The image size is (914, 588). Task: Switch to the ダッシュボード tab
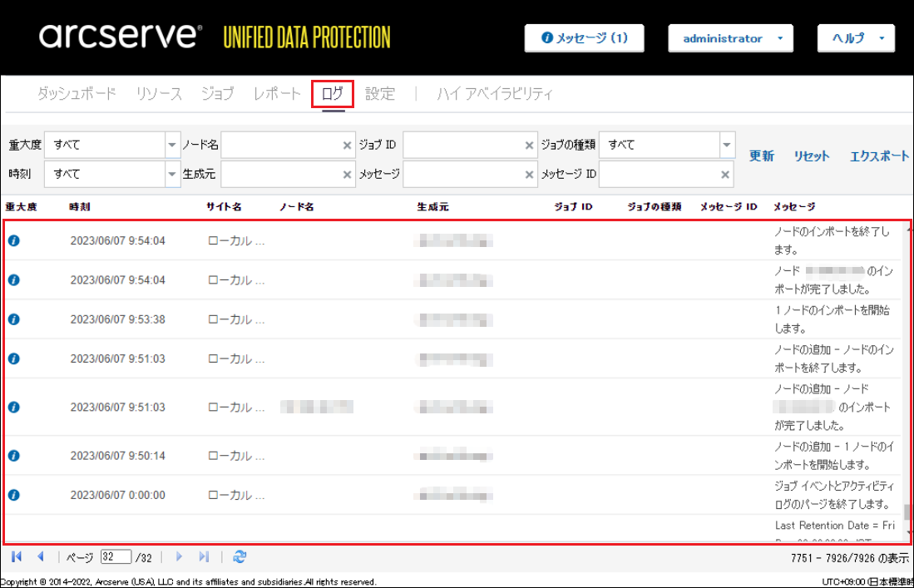coord(77,94)
